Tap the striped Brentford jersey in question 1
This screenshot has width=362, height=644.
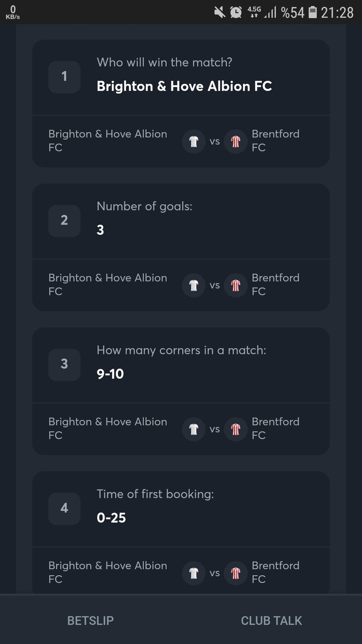[236, 141]
